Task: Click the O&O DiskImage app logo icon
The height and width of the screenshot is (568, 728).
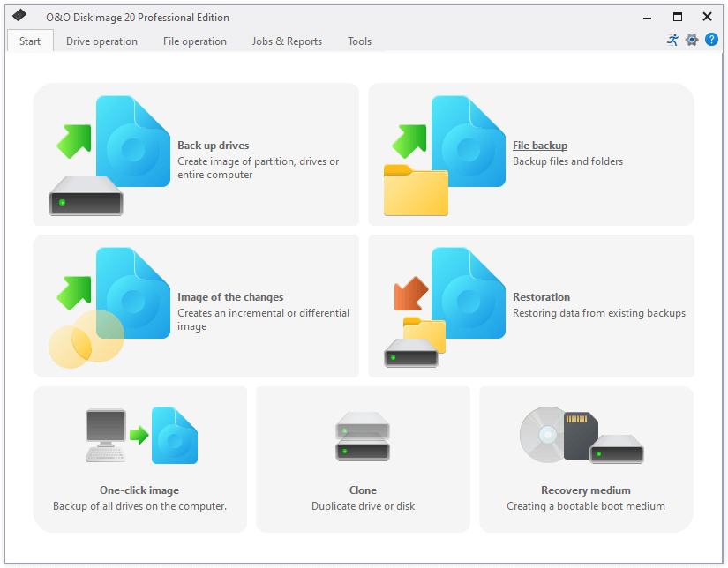Action: (x=19, y=15)
